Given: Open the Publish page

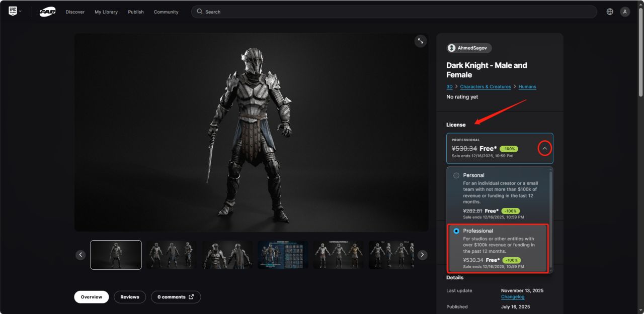Looking at the screenshot, I should (136, 12).
